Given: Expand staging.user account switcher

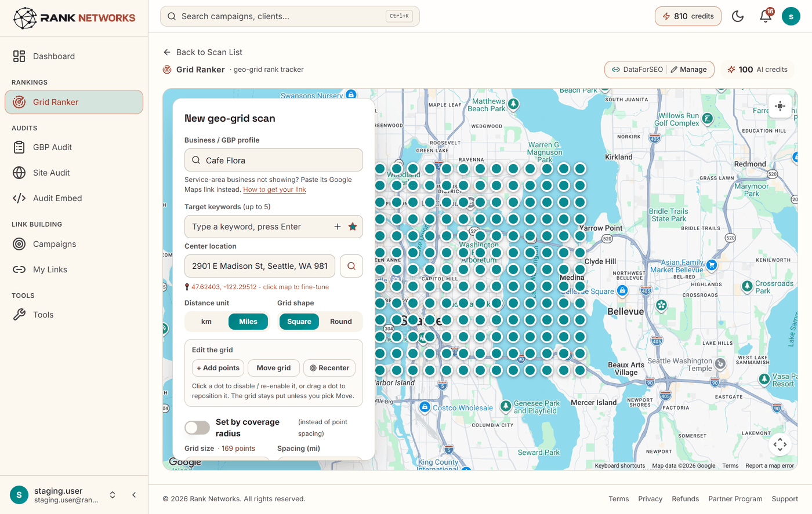Looking at the screenshot, I should click(x=113, y=495).
